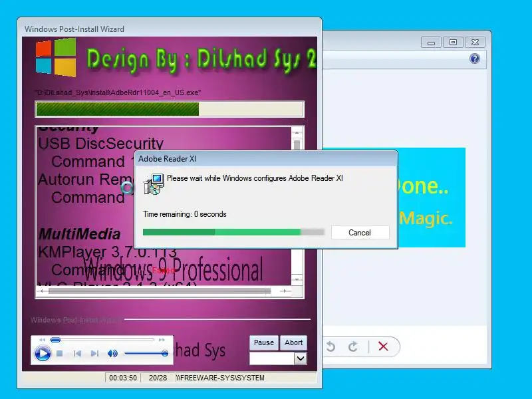The image size is (532, 399).
Task: Click the '20/28' progress count in the status bar
Action: [158, 378]
